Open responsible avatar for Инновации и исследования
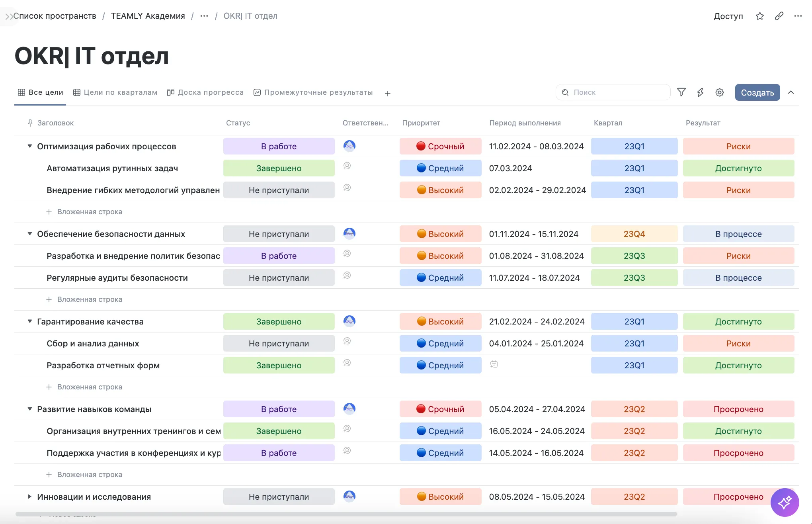 coord(349,496)
